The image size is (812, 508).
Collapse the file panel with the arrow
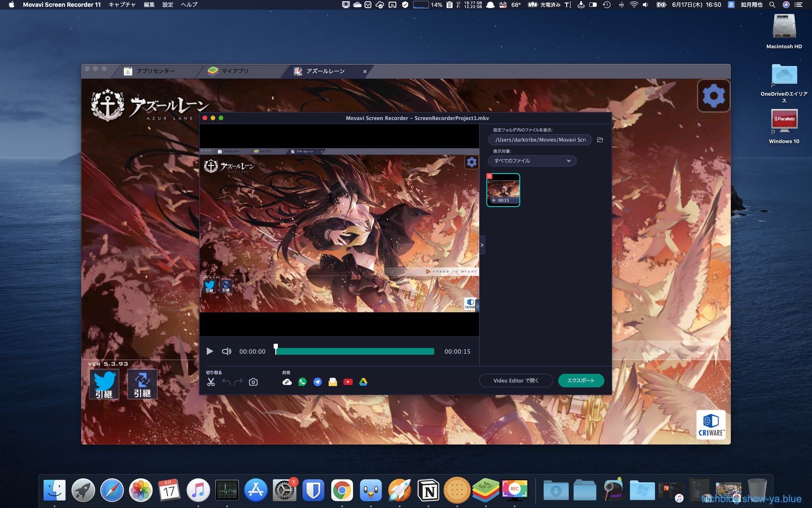pyautogui.click(x=482, y=245)
